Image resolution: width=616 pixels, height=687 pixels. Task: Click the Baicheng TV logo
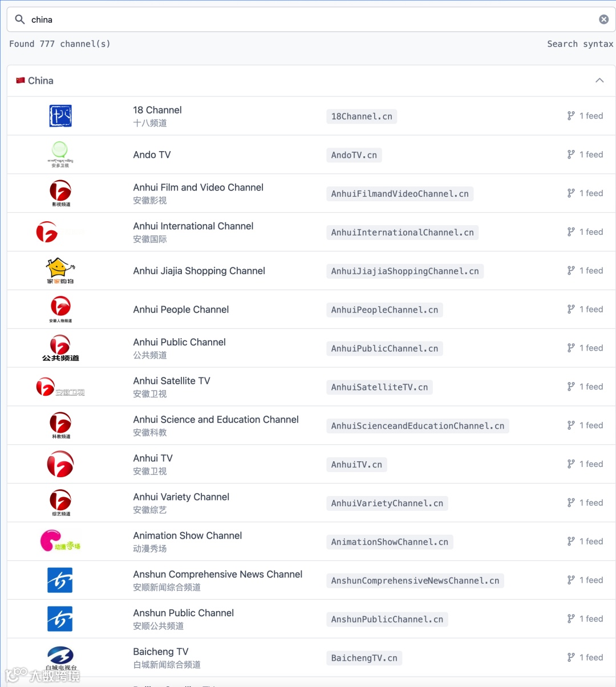tap(60, 658)
